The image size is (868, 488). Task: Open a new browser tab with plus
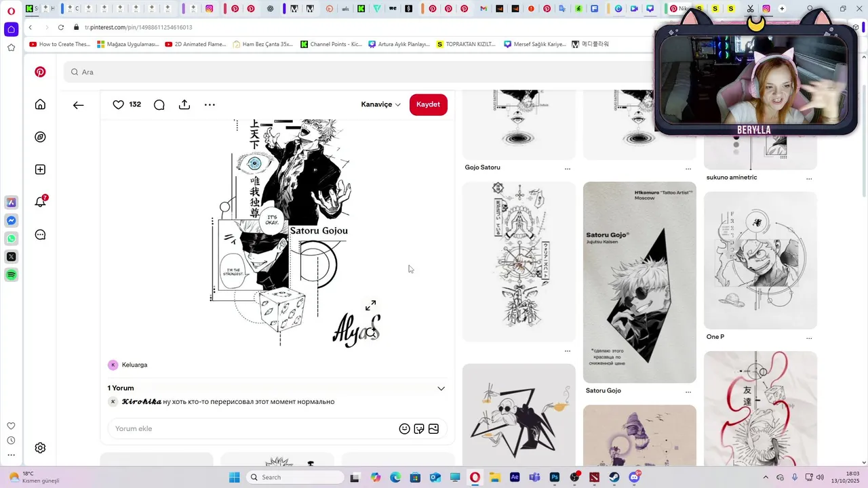coord(782,9)
